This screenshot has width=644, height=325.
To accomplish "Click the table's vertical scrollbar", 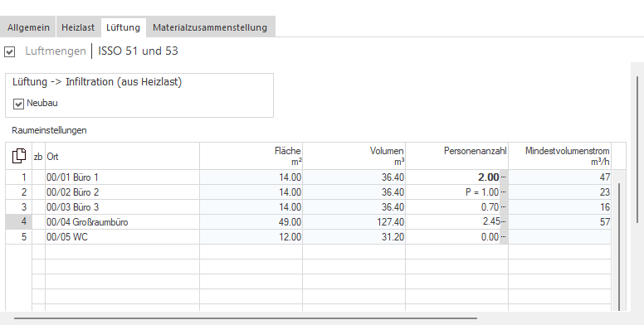I will click(x=619, y=246).
